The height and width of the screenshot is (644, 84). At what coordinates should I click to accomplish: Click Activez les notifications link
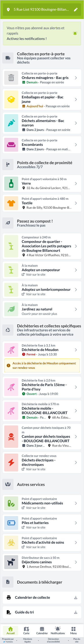click(27, 39)
